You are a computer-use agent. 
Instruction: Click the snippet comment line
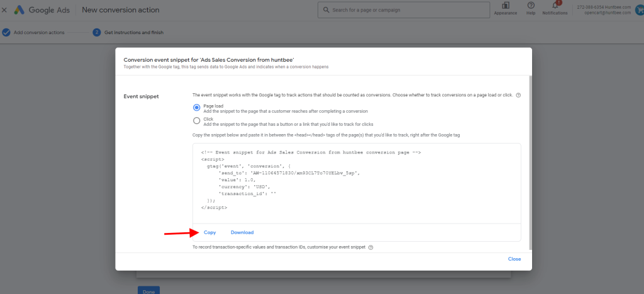311,152
